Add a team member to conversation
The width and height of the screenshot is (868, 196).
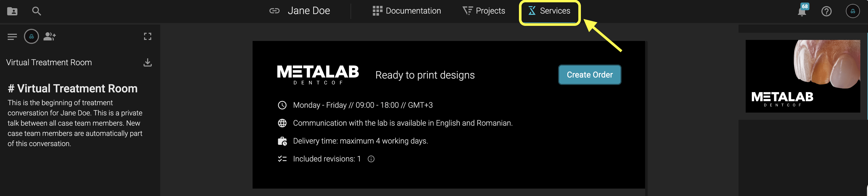coord(50,36)
